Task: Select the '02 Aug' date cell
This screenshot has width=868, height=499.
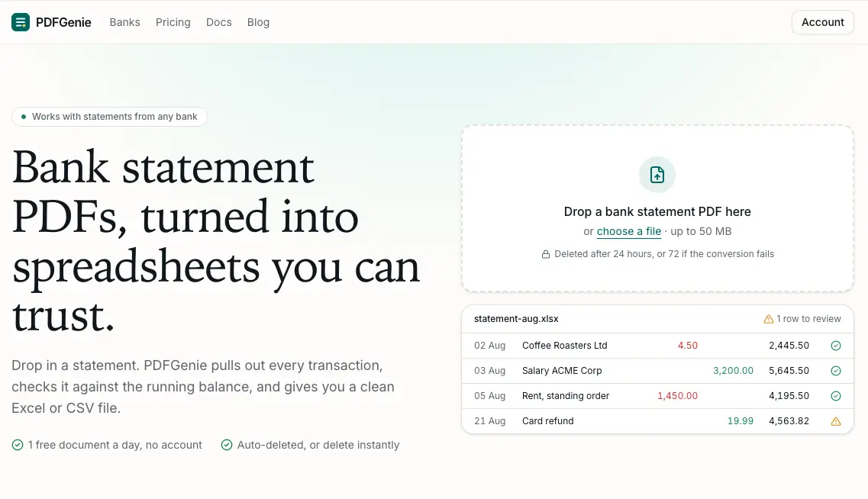Action: coord(490,346)
